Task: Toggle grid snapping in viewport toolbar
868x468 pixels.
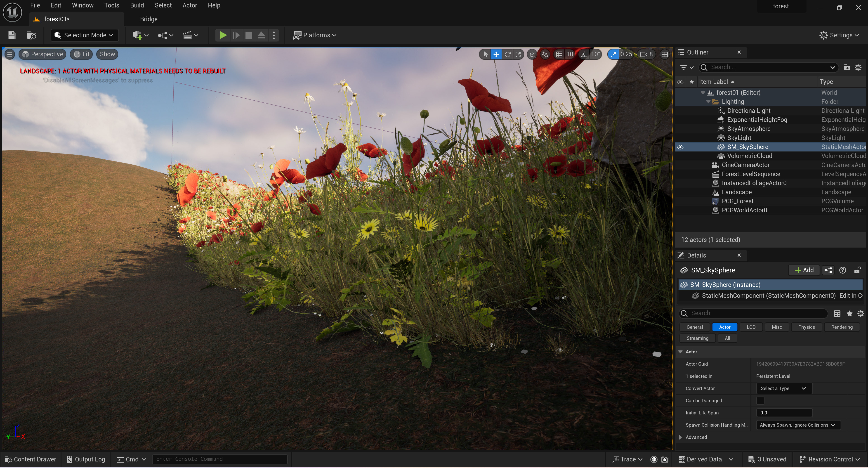Action: point(559,54)
